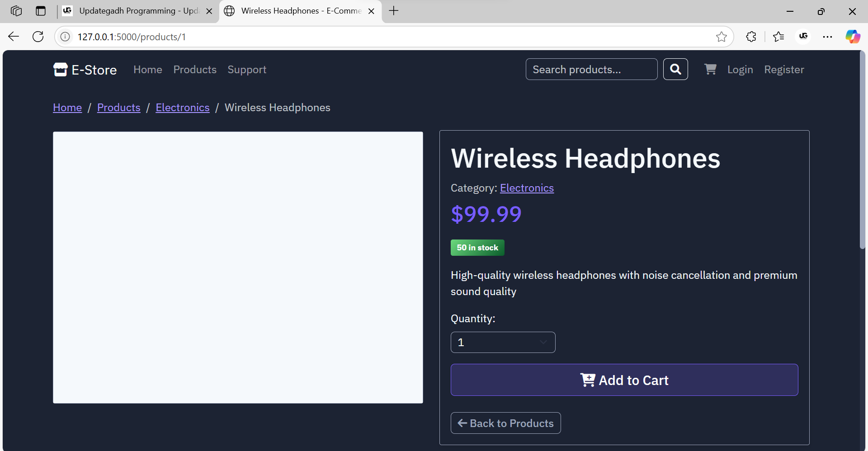868x451 pixels.
Task: Focus the Search products field
Action: (591, 69)
